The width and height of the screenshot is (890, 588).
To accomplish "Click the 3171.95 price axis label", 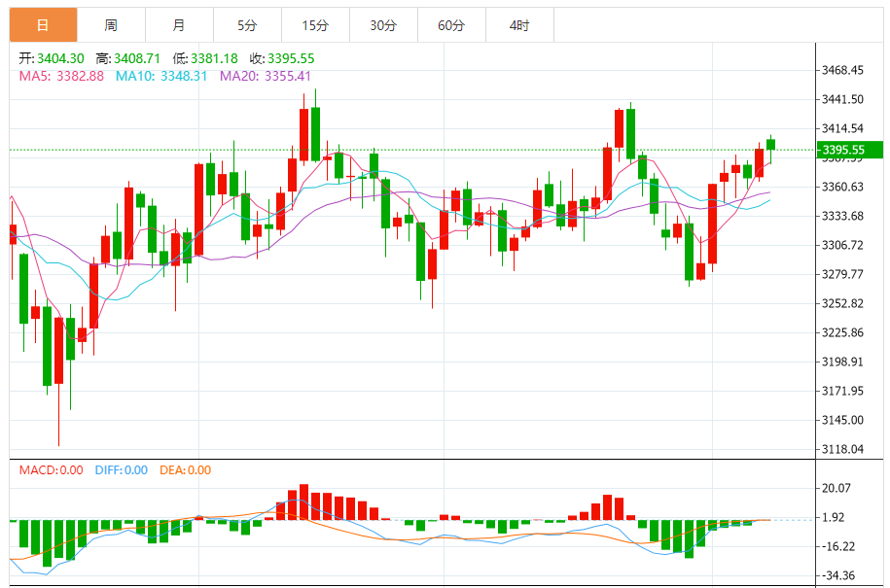I will tap(843, 391).
